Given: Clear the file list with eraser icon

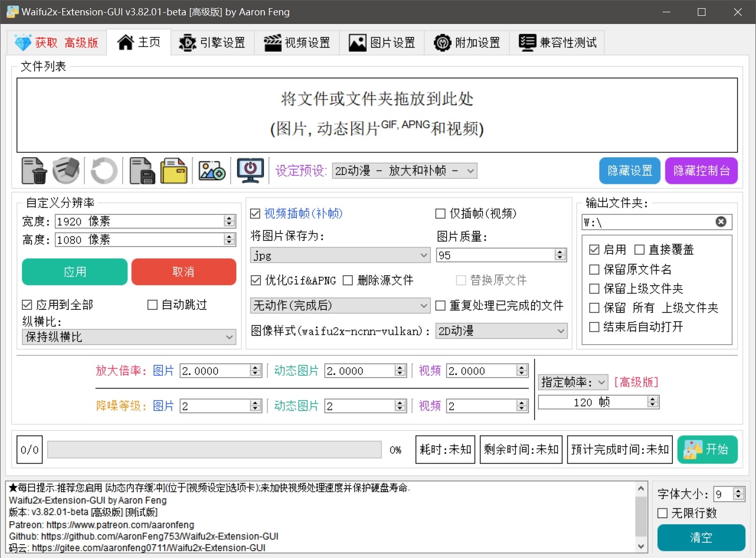Looking at the screenshot, I should point(66,171).
